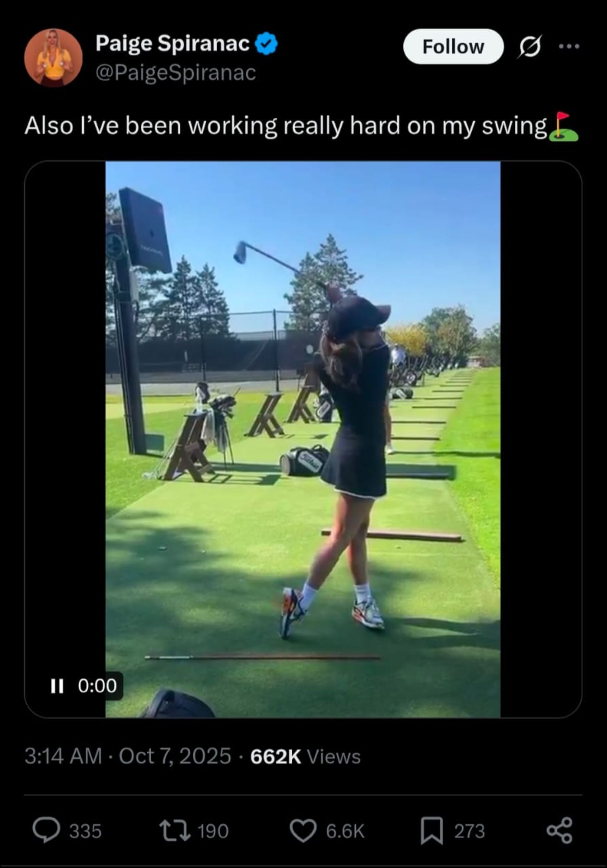Open Paige Spiranac's profile avatar

point(53,58)
